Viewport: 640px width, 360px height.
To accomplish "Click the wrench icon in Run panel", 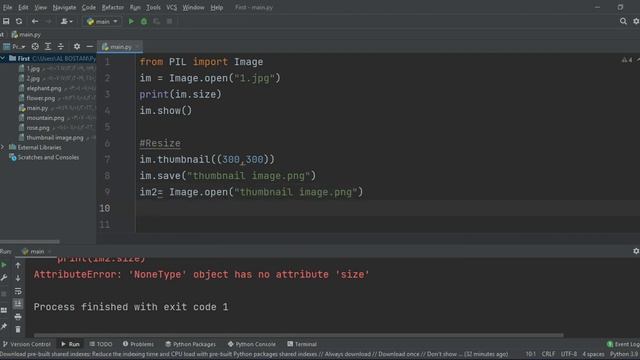I will tap(4, 278).
